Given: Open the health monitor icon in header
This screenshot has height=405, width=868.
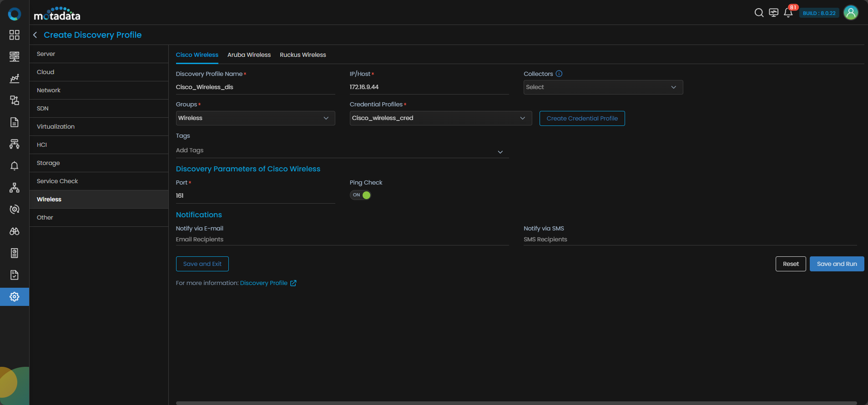Looking at the screenshot, I should [x=773, y=13].
